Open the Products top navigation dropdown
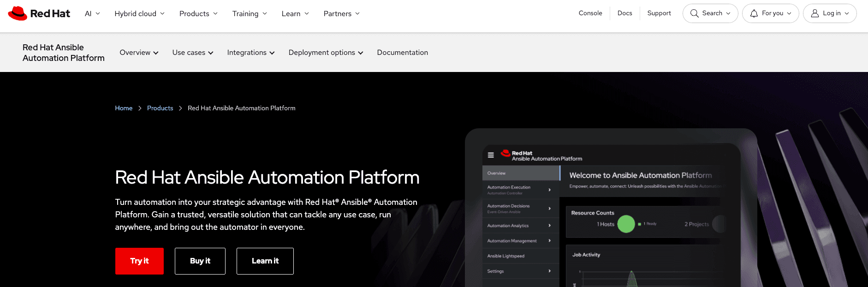The height and width of the screenshot is (287, 868). click(198, 13)
